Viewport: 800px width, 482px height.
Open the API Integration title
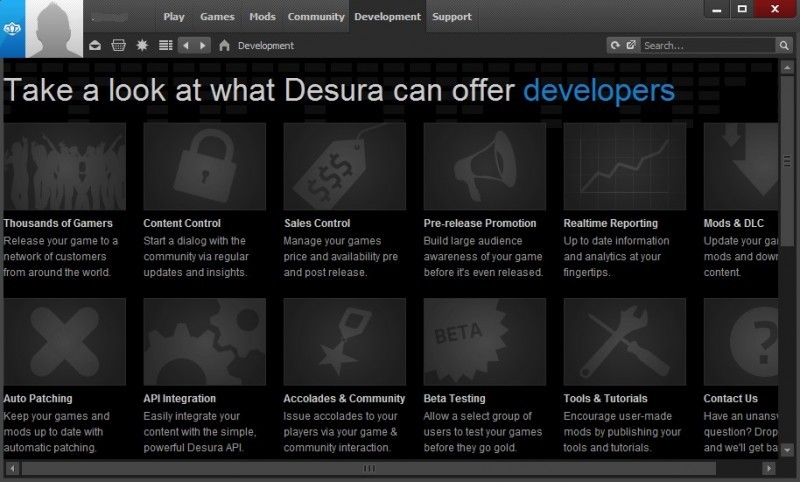180,398
